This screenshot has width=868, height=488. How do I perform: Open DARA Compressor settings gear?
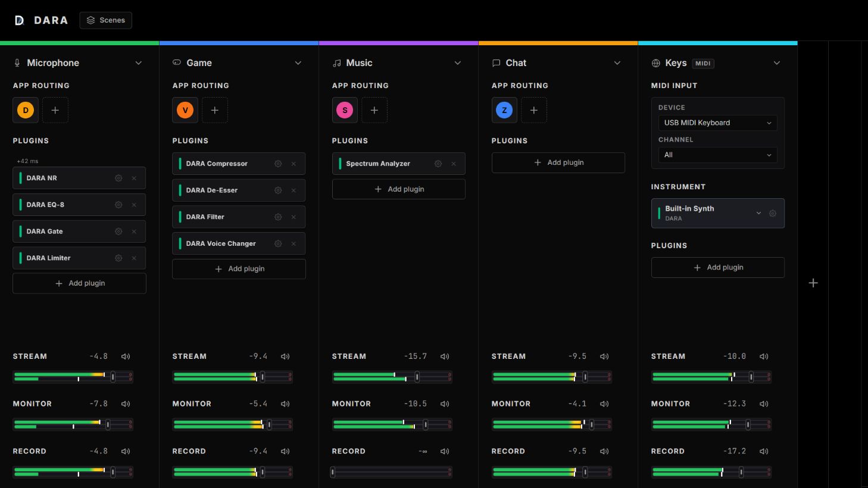pos(278,164)
